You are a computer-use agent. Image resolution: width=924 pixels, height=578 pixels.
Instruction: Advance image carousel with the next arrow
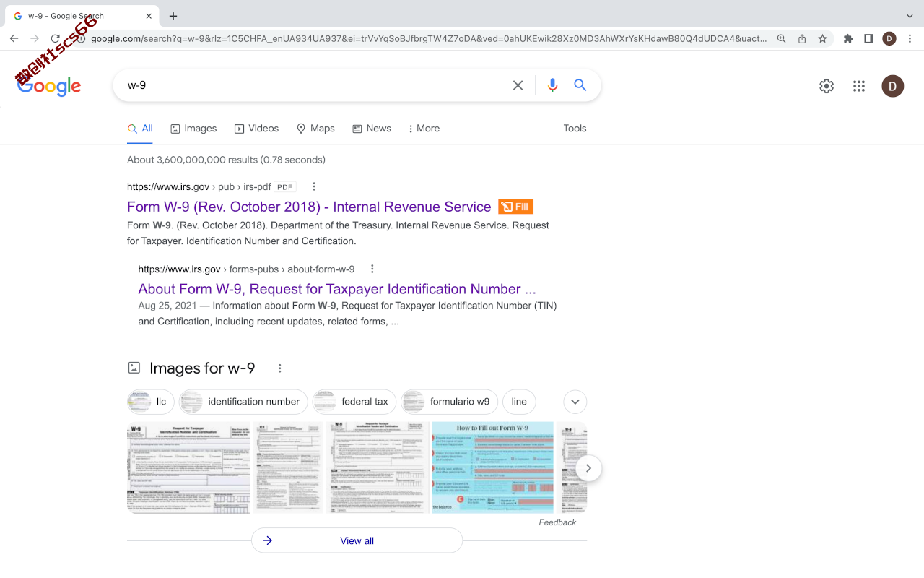click(588, 468)
